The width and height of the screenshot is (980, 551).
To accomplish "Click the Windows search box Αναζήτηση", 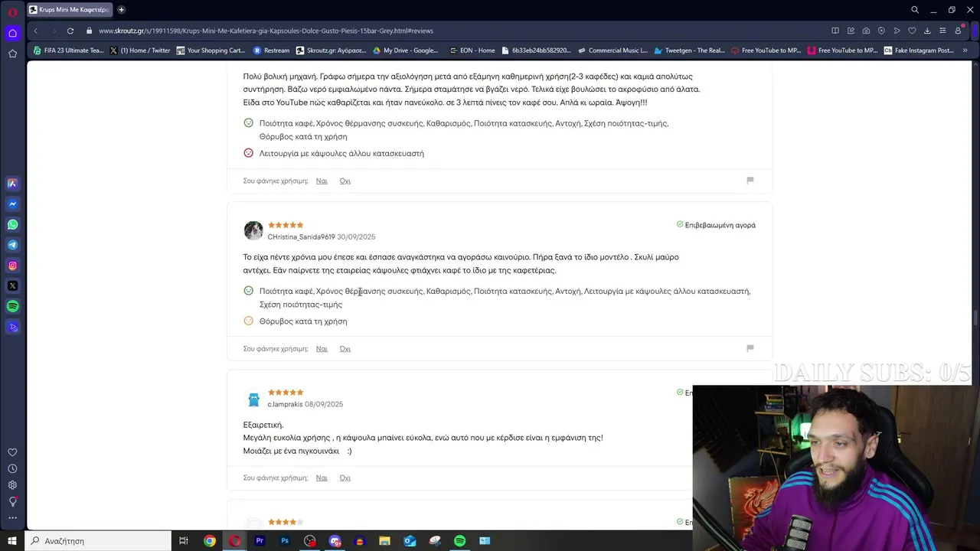I will tap(100, 541).
